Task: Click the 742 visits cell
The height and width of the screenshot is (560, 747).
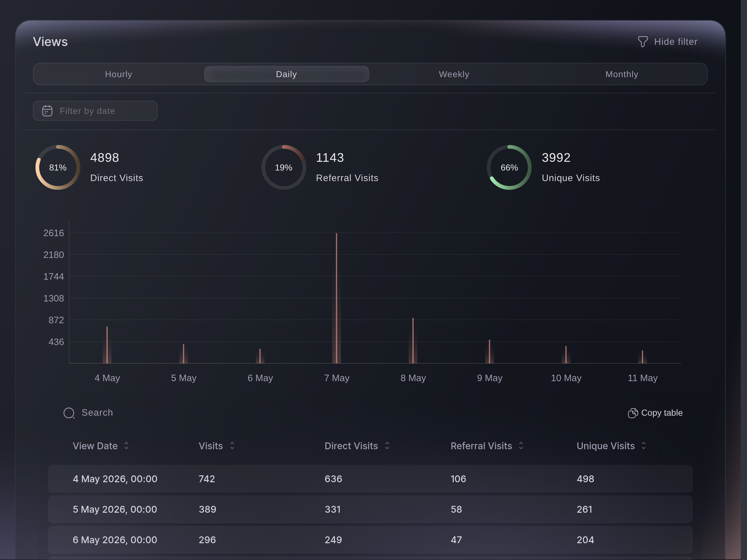Action: click(207, 479)
